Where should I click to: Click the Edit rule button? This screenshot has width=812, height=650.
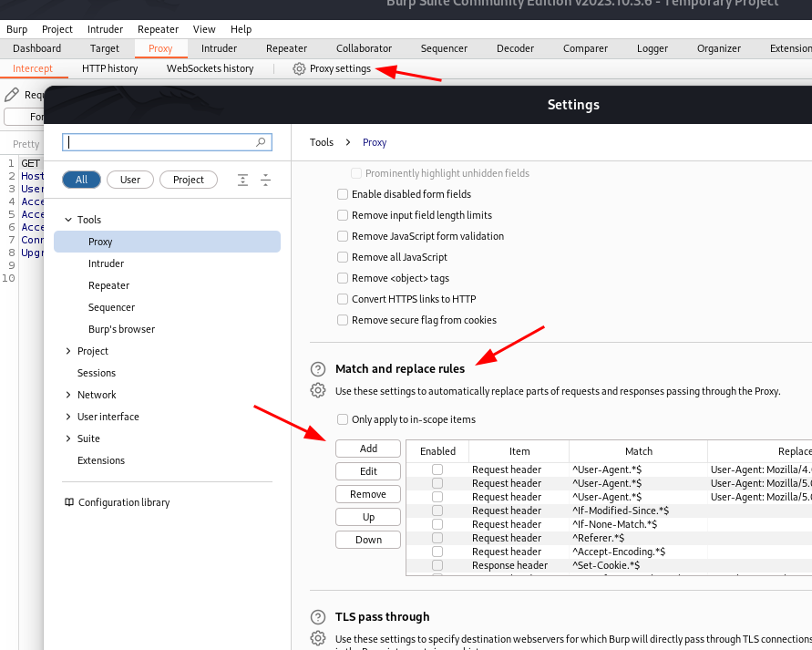368,471
